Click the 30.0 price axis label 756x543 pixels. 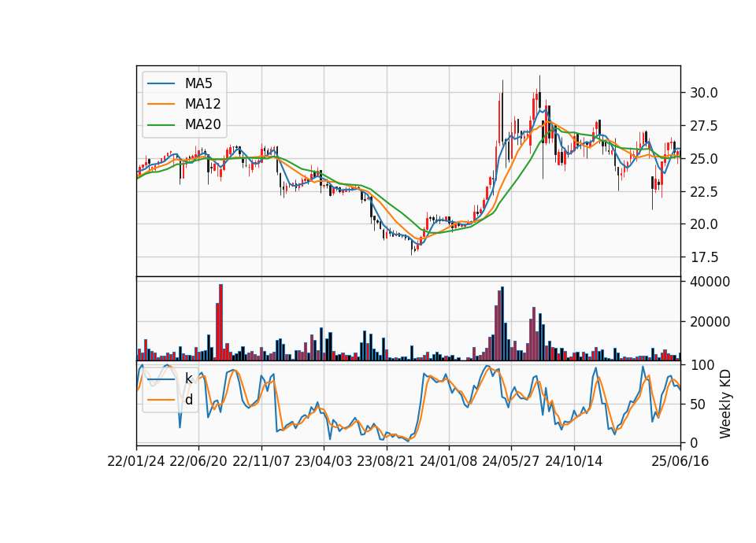pyautogui.click(x=704, y=93)
